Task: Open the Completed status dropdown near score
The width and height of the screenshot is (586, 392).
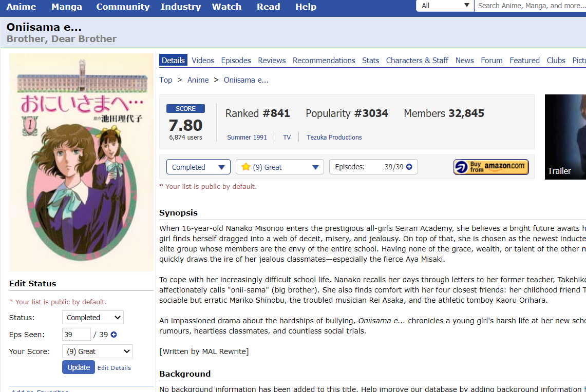Action: pyautogui.click(x=198, y=167)
